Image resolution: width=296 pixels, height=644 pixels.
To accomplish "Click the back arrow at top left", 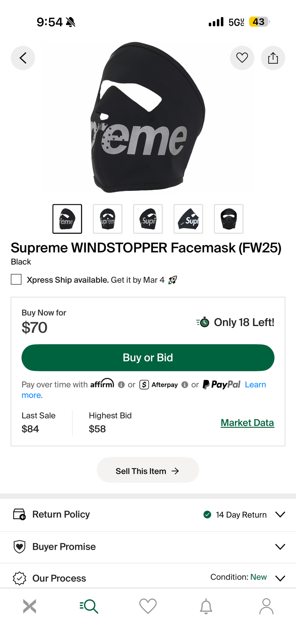I will (22, 58).
